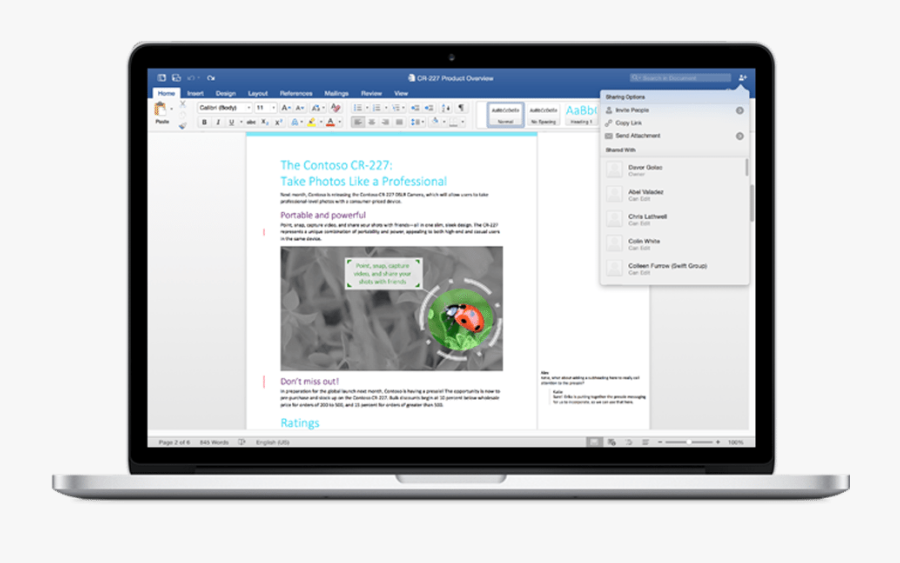
Task: Apply the Normal style
Action: coord(505,115)
